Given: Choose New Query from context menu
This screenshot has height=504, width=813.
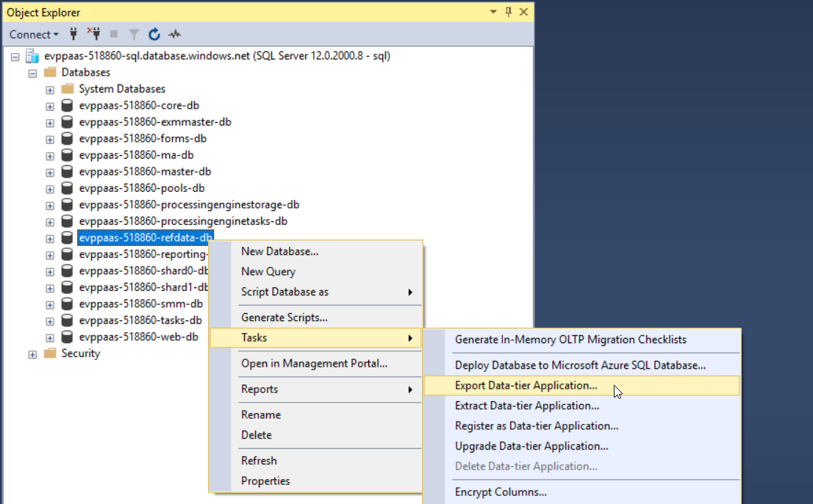Looking at the screenshot, I should (316, 271).
